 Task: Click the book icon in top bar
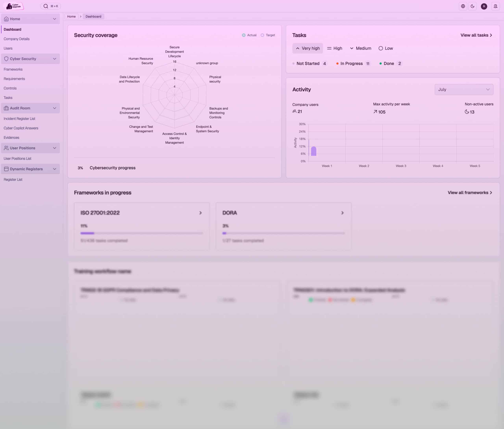[495, 6]
